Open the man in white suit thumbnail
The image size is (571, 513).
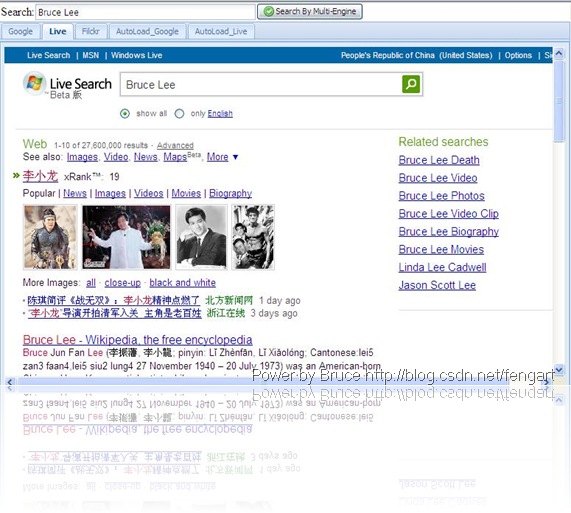point(126,237)
